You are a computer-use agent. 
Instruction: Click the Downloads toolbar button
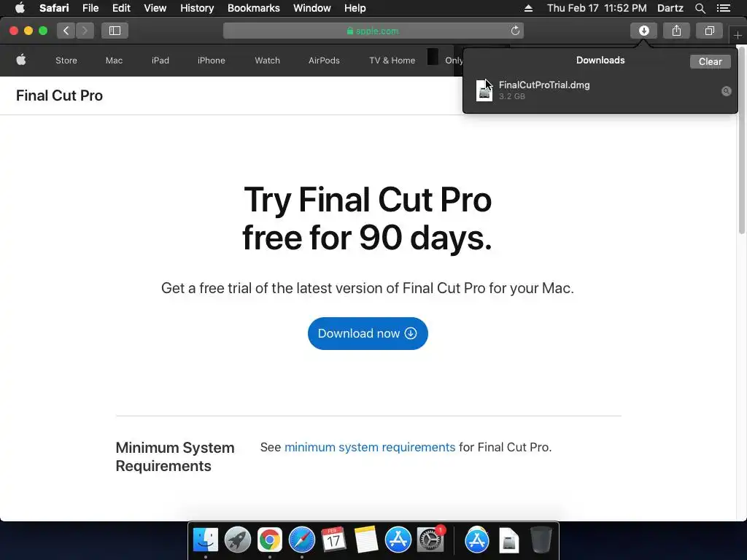tap(643, 31)
